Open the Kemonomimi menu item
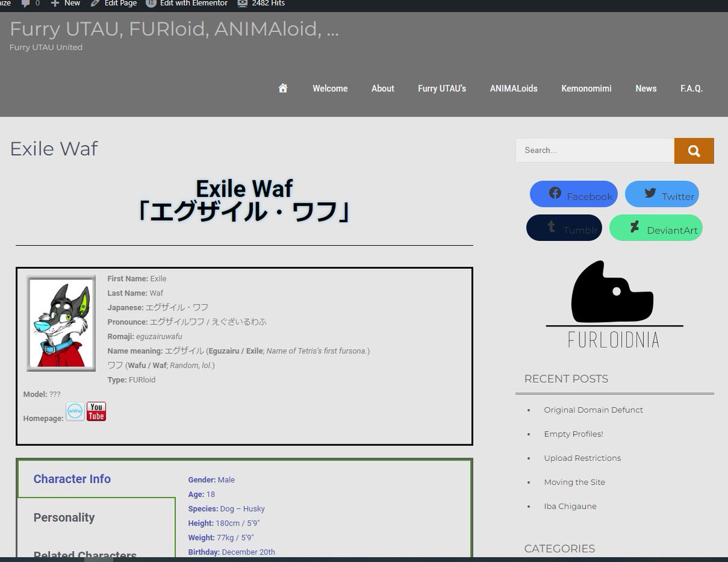Screen dimensions: 728x562 [x=586, y=89]
